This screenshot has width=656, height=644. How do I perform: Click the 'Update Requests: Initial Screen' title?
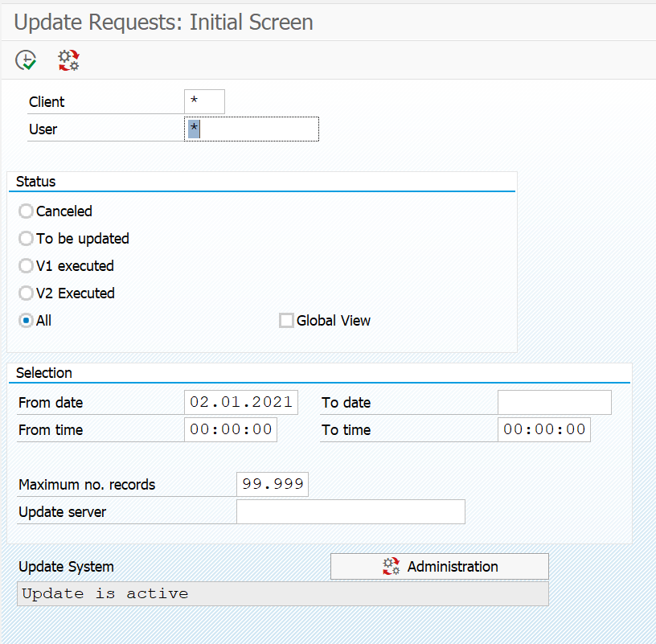pyautogui.click(x=163, y=23)
